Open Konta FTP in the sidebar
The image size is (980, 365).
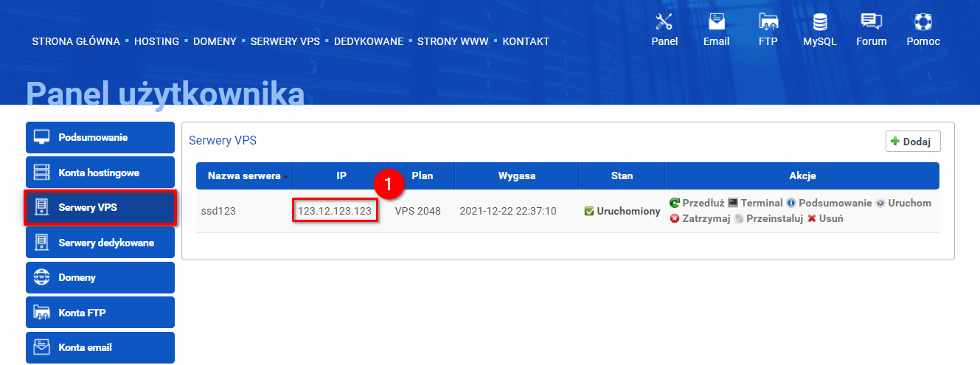[100, 313]
